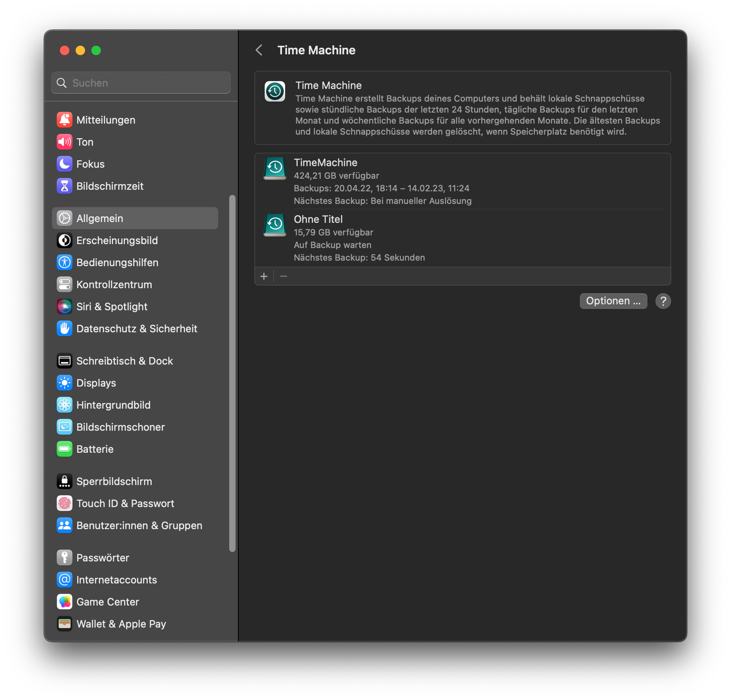
Task: Open Wallet & Apple Pay settings
Action: pyautogui.click(x=135, y=624)
